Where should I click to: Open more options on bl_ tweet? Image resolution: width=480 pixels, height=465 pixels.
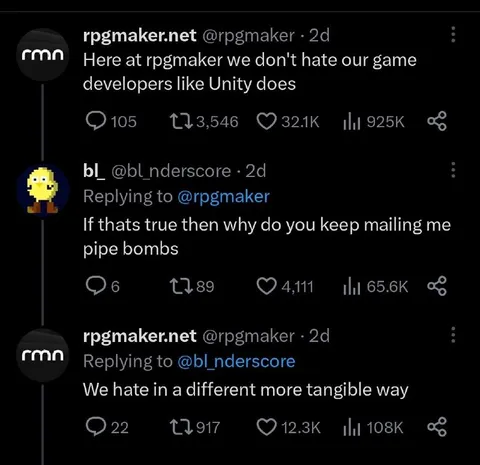[x=453, y=170]
